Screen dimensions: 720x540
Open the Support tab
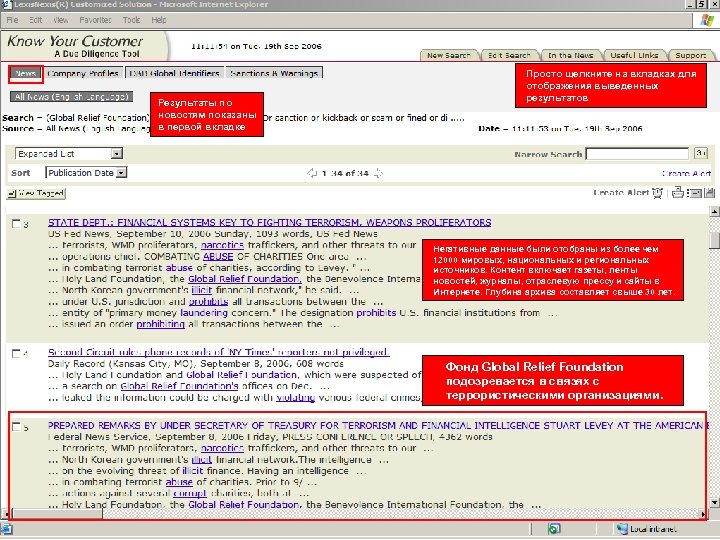pos(690,55)
